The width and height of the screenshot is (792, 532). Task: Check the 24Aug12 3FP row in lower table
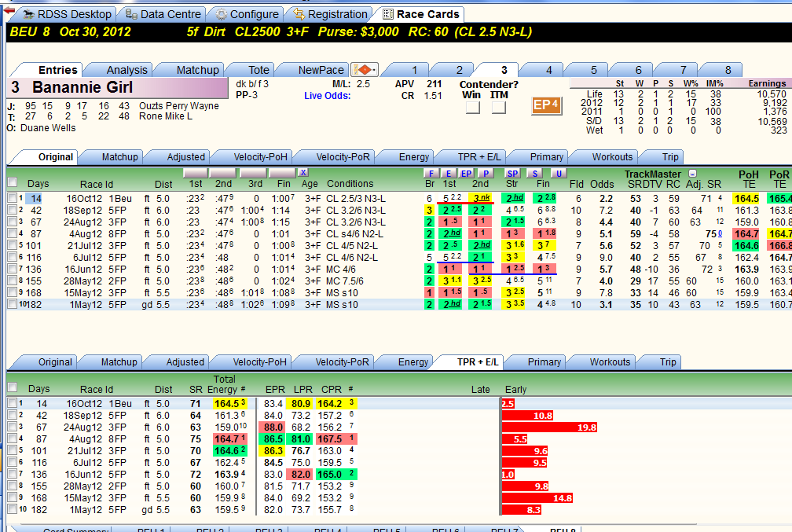pyautogui.click(x=13, y=427)
